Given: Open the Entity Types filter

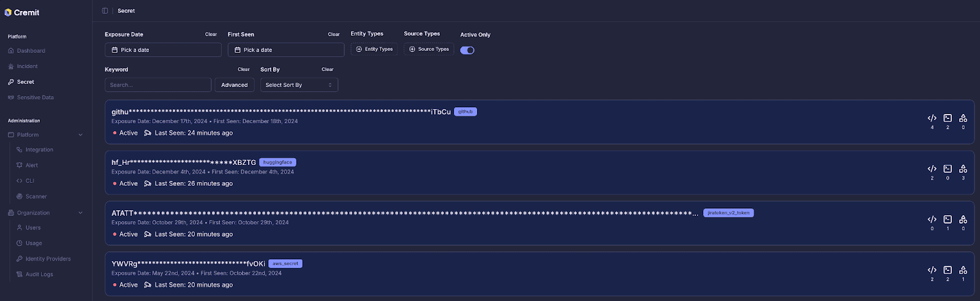Looking at the screenshot, I should [x=374, y=49].
